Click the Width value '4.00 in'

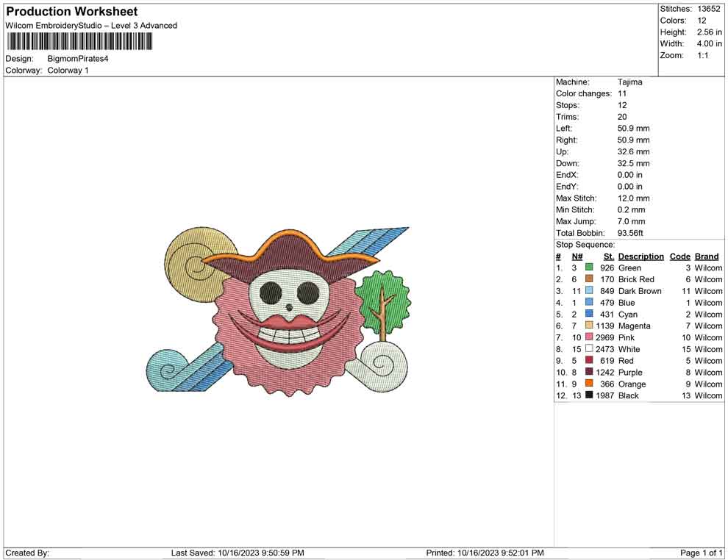click(x=709, y=43)
